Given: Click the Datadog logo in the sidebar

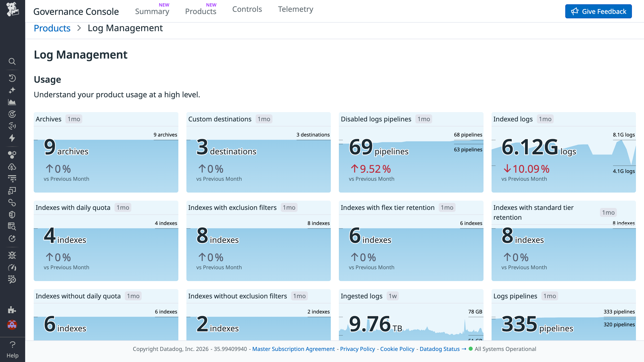Looking at the screenshot, I should [x=12, y=9].
